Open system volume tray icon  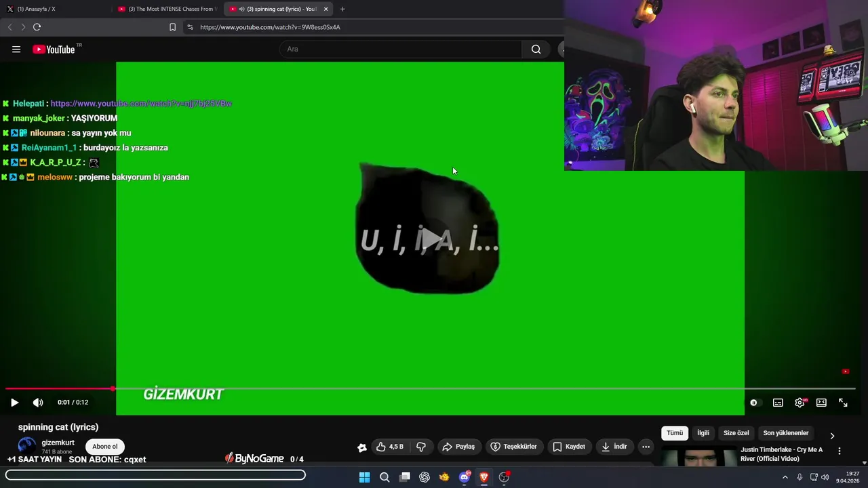[x=825, y=477]
